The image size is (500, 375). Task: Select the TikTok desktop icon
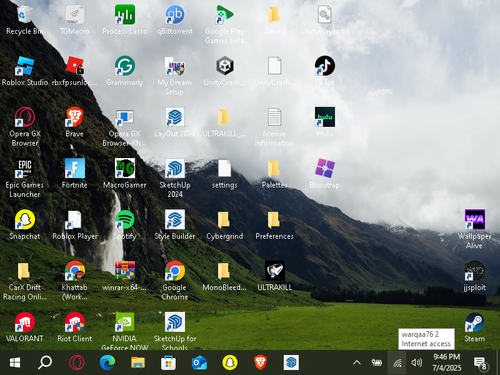(x=325, y=66)
